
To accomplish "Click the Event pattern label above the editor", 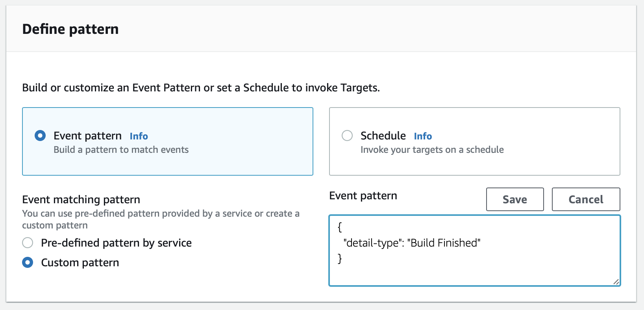I will [x=363, y=195].
